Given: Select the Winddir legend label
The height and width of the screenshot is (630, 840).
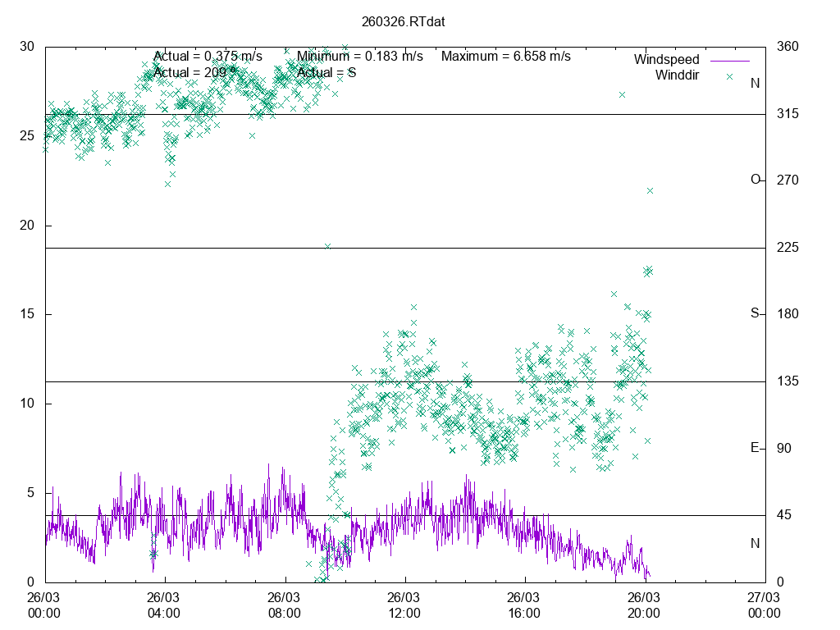Looking at the screenshot, I should 677,75.
